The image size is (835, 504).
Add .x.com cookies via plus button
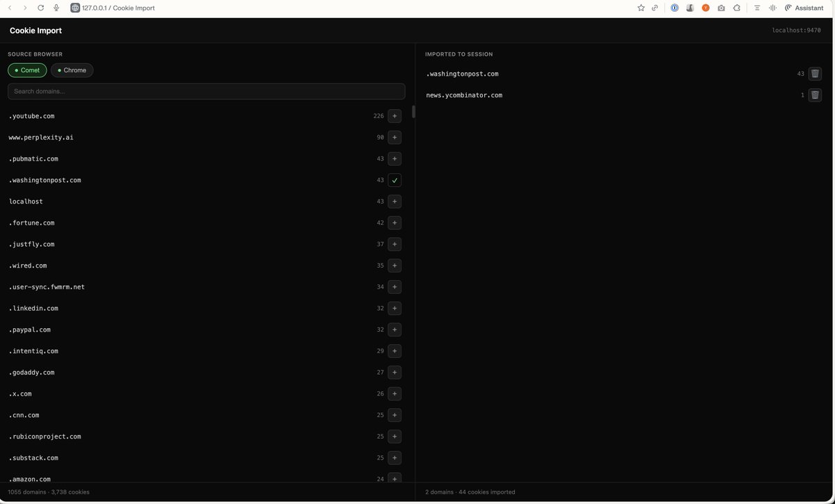395,394
